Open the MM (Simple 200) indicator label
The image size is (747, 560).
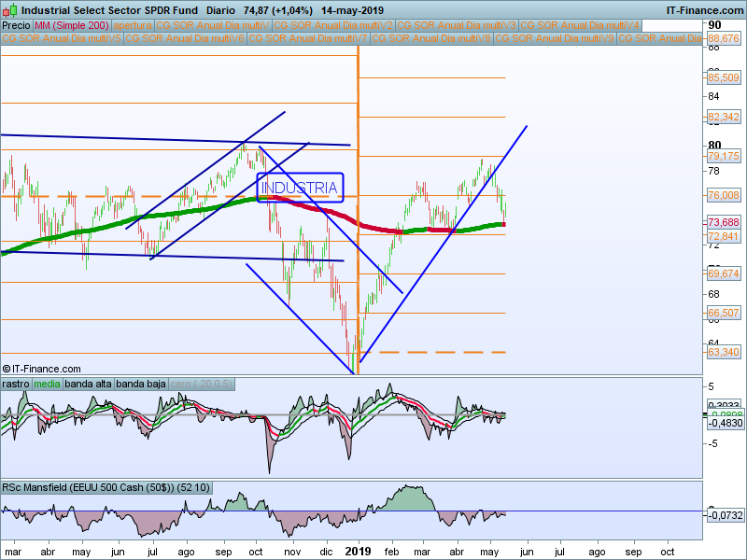pyautogui.click(x=72, y=25)
